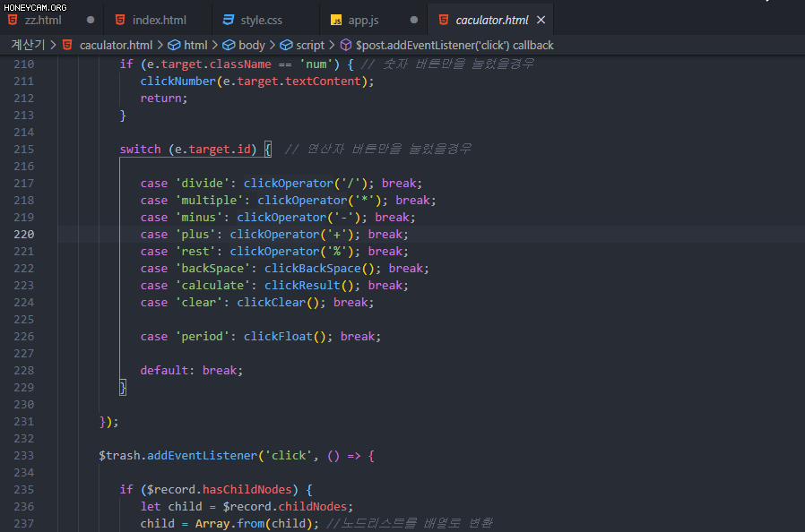This screenshot has height=532, width=805.
Task: Click the 'multiple' string on line 218
Action: click(210, 200)
